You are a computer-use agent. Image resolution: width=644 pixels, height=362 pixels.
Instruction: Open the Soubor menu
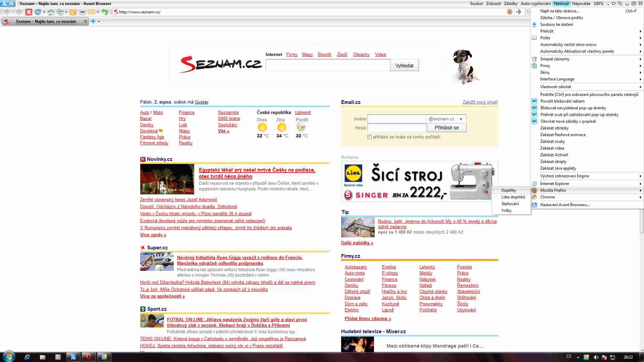point(476,4)
